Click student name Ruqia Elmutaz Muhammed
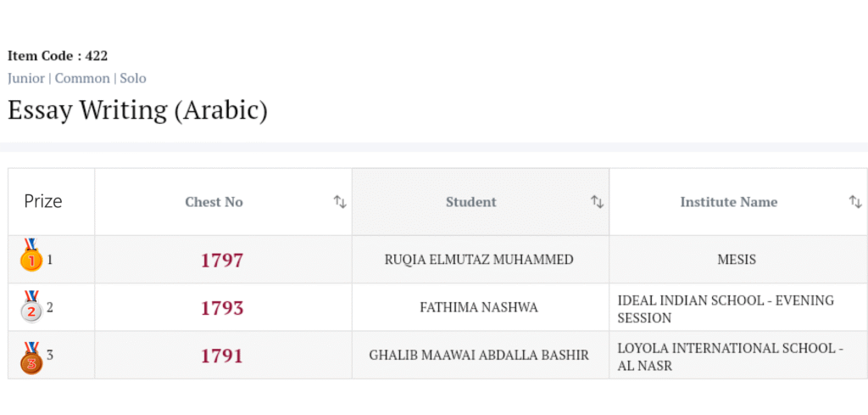 [x=479, y=260]
